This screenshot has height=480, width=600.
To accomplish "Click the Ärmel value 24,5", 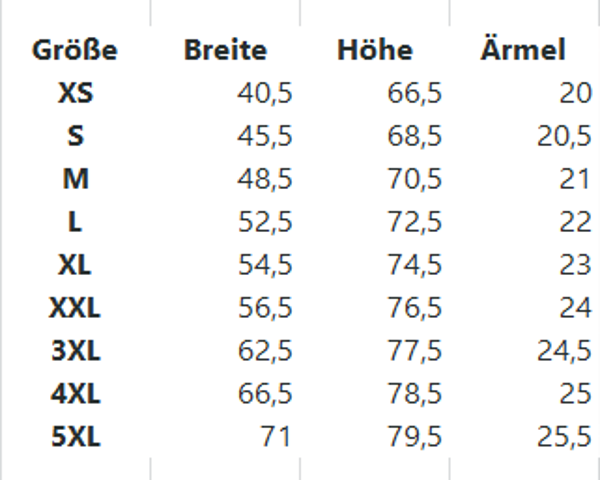I will (564, 351).
